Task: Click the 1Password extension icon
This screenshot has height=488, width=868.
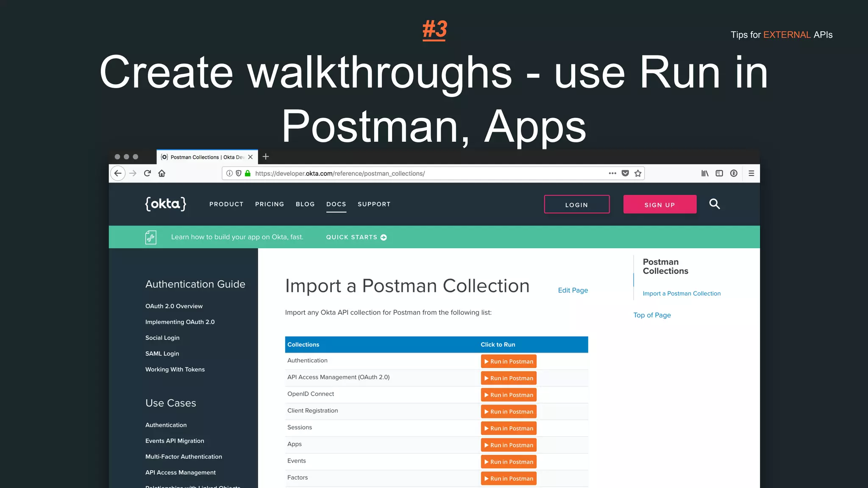Action: [x=734, y=173]
